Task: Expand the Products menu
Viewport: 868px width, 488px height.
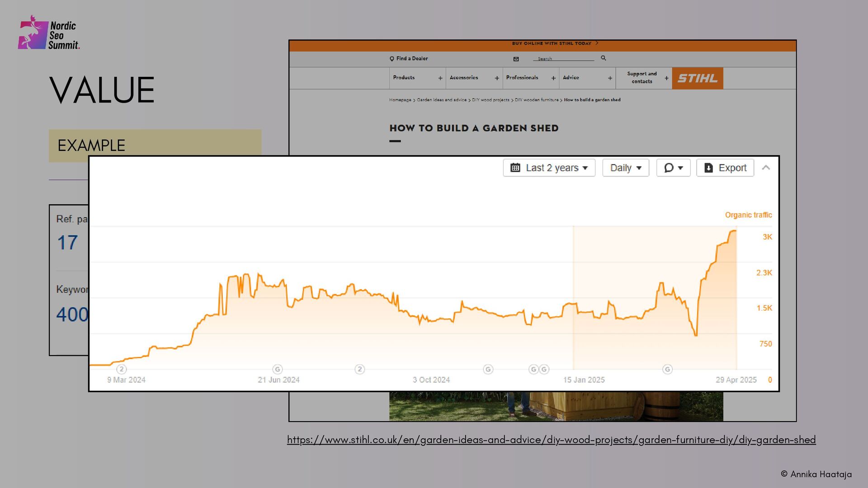Action: (404, 78)
